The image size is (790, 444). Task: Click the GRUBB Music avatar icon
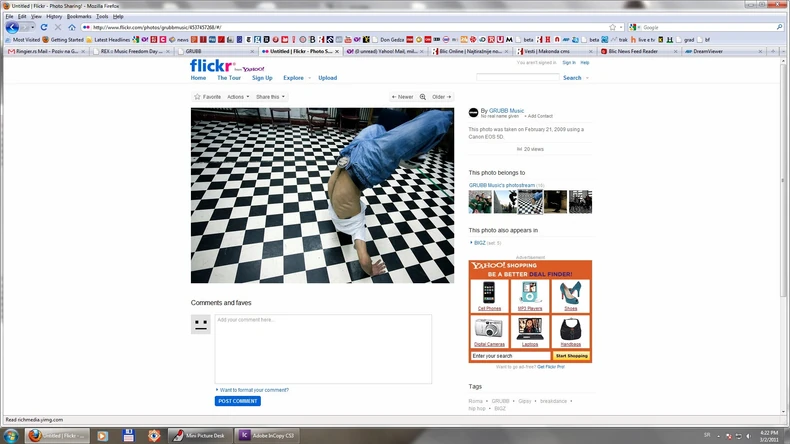[x=474, y=113]
